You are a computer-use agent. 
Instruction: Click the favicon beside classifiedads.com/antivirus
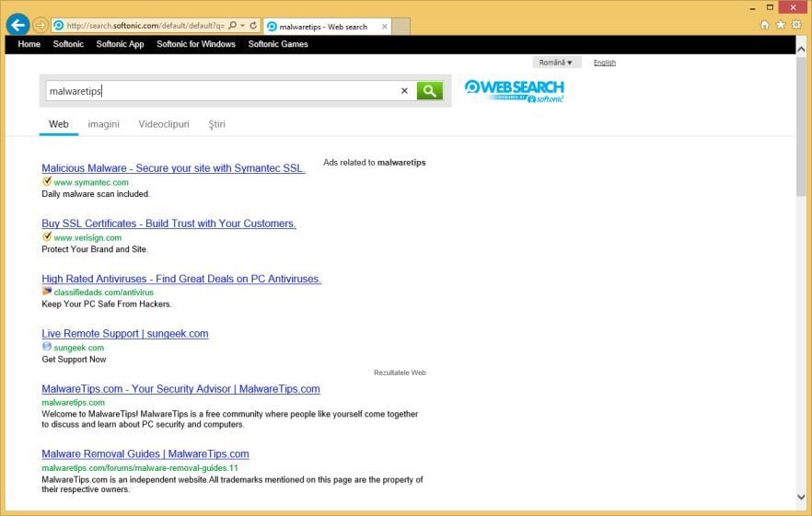pos(47,292)
